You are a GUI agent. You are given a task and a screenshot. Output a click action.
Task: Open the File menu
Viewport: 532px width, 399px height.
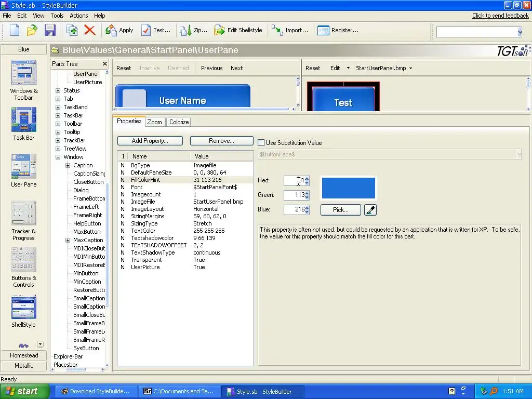[7, 16]
